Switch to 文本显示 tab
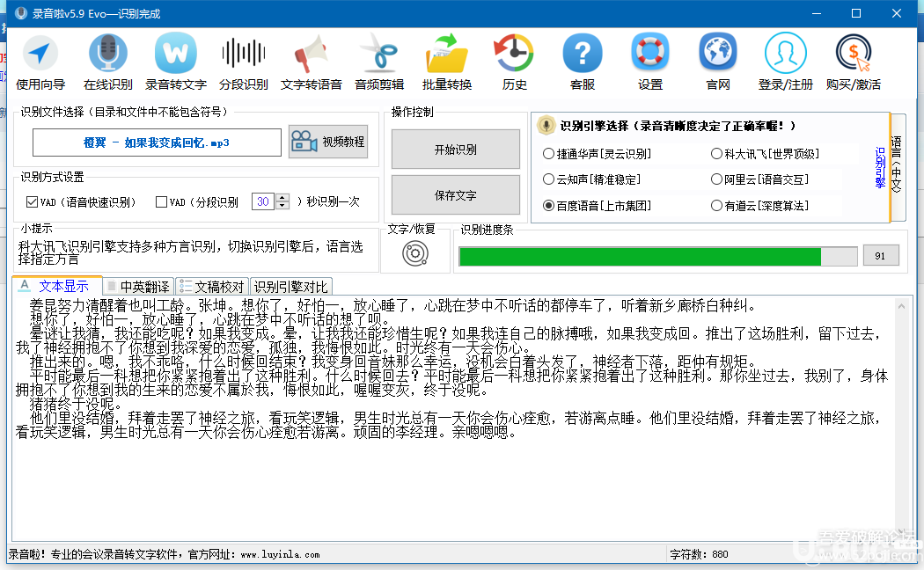Viewport: 924px width, 570px height. tap(56, 286)
